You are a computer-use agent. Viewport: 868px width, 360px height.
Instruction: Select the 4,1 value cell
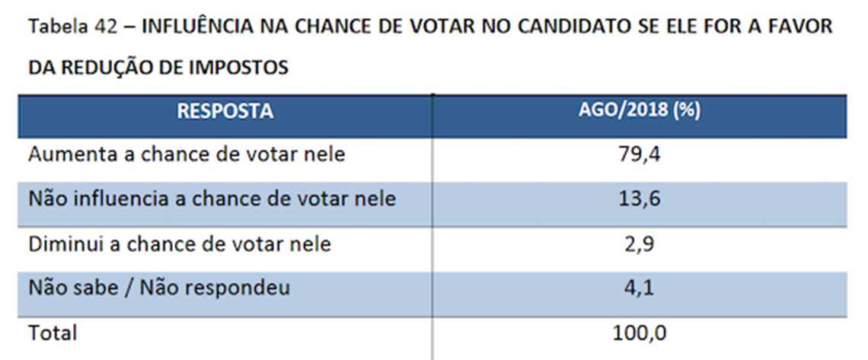[x=640, y=289]
